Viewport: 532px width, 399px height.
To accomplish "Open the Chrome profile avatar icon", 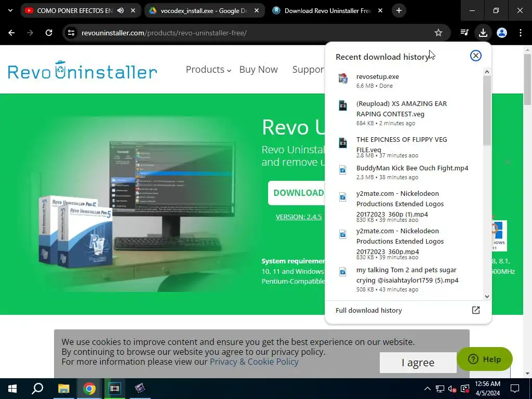I will click(x=501, y=33).
